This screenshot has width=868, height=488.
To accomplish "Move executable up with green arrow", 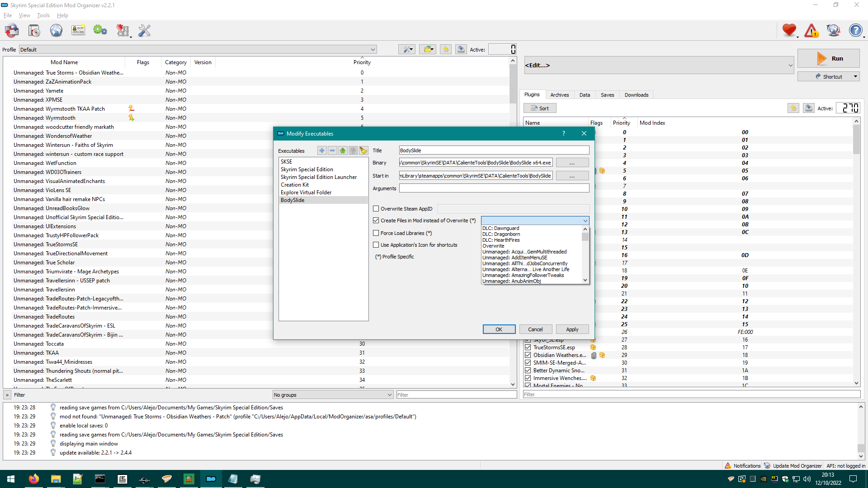I will (343, 150).
